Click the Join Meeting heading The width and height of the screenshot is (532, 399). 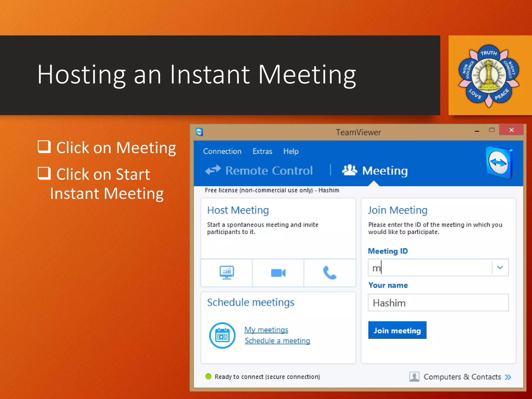(x=398, y=210)
